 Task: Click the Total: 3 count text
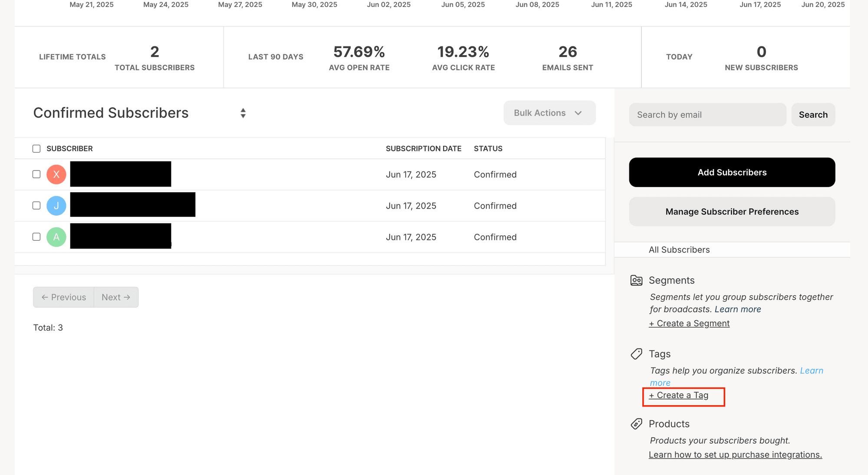click(x=48, y=328)
